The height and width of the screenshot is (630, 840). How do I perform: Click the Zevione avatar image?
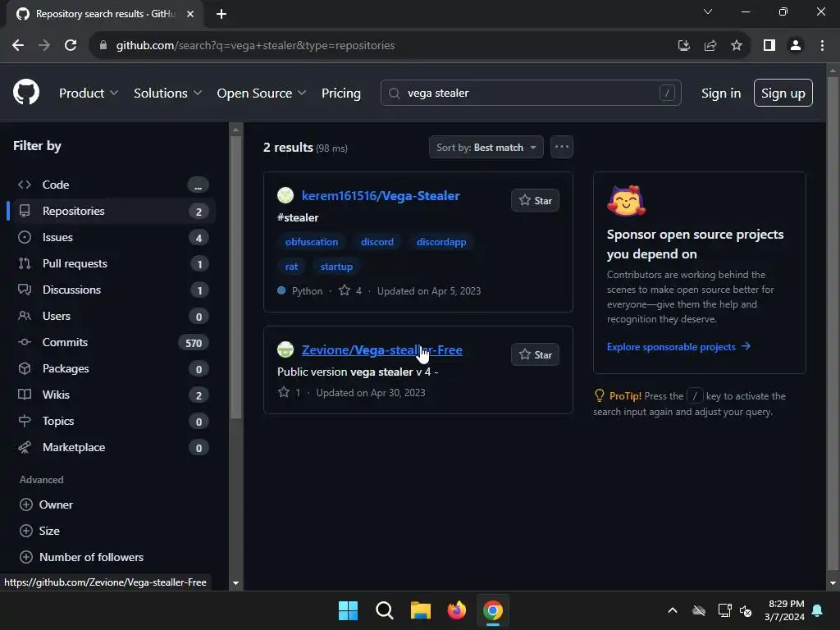coord(285,349)
